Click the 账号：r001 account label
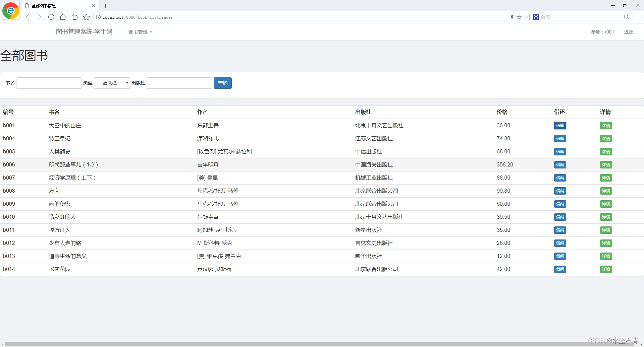The image size is (644, 347). pyautogui.click(x=602, y=32)
